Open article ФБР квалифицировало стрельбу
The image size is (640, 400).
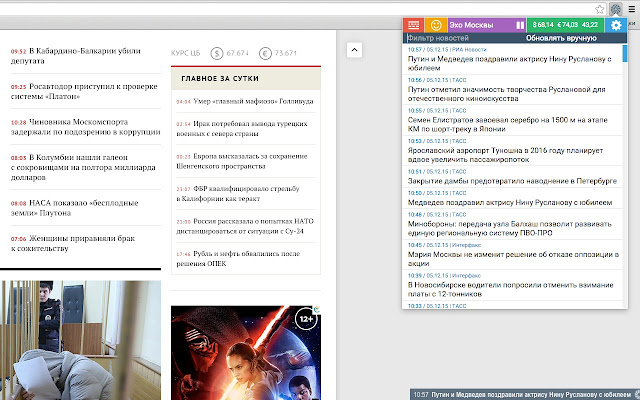tap(238, 193)
